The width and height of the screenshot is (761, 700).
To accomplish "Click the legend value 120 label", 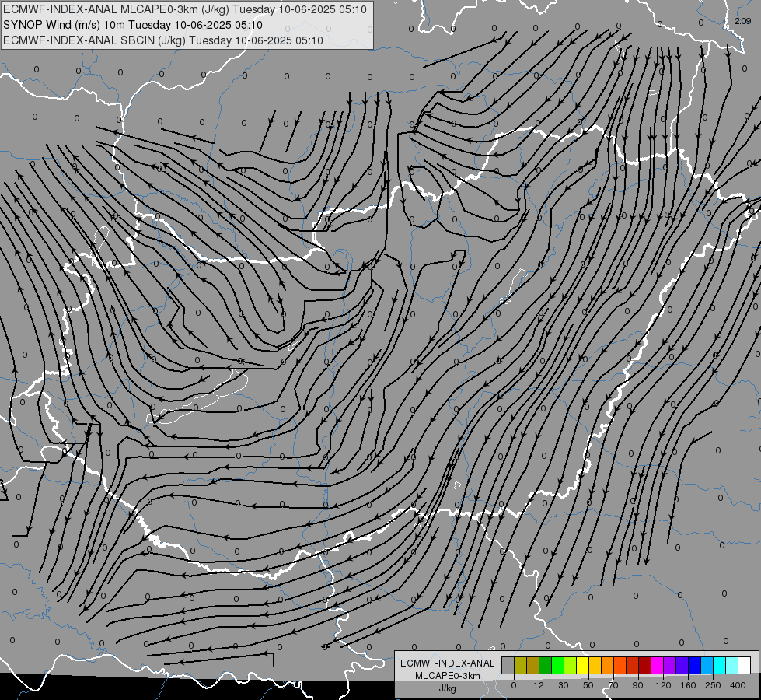I will point(663,685).
